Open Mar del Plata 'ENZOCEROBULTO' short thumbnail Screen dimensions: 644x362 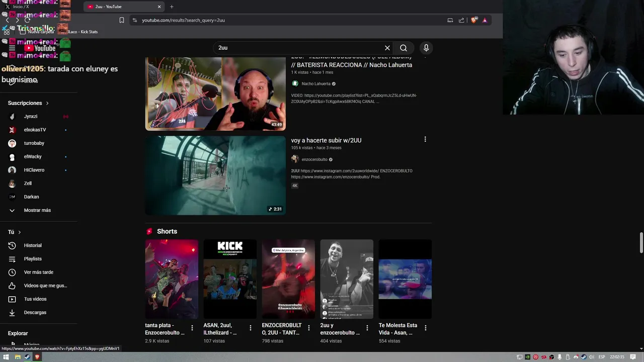point(288,279)
